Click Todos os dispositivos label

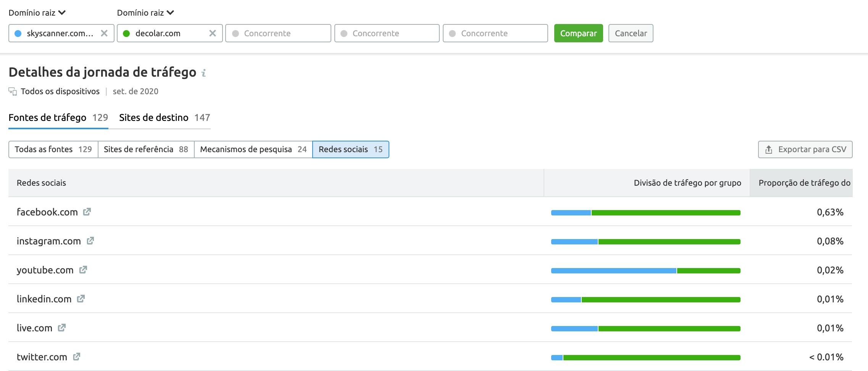coord(60,92)
